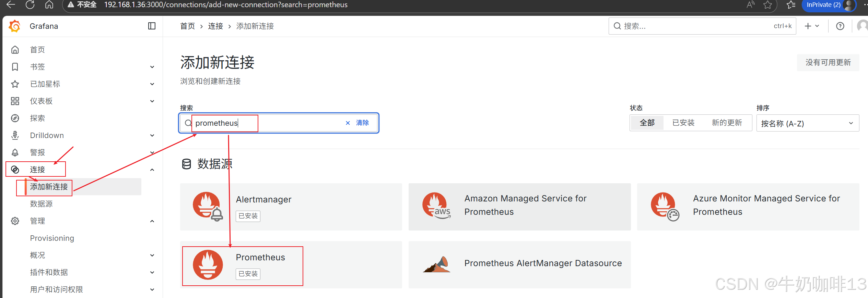The width and height of the screenshot is (868, 298).
Task: Open 添加新连接 in sidebar
Action: [49, 187]
